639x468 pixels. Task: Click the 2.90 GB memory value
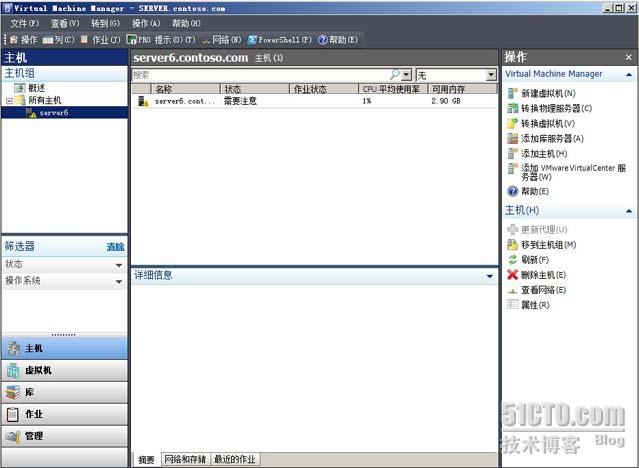click(x=446, y=101)
